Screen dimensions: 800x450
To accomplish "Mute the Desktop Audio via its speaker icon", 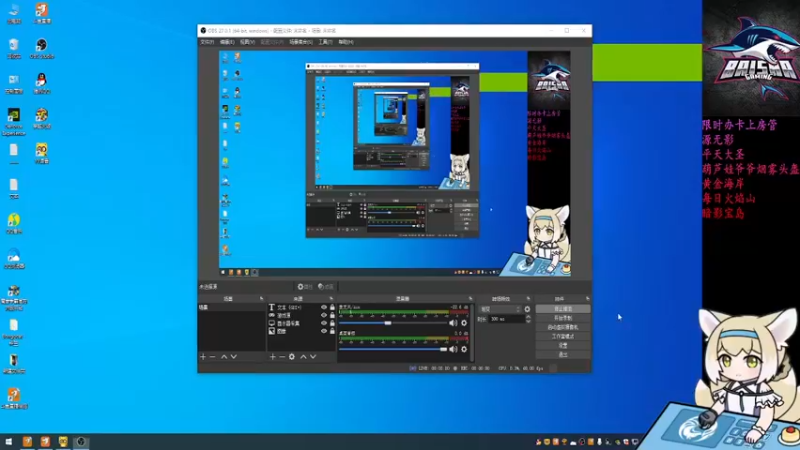I will [453, 349].
